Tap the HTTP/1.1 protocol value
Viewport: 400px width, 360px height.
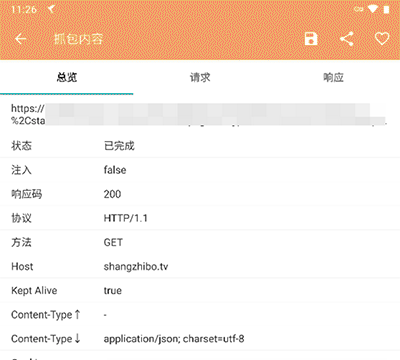pyautogui.click(x=126, y=218)
